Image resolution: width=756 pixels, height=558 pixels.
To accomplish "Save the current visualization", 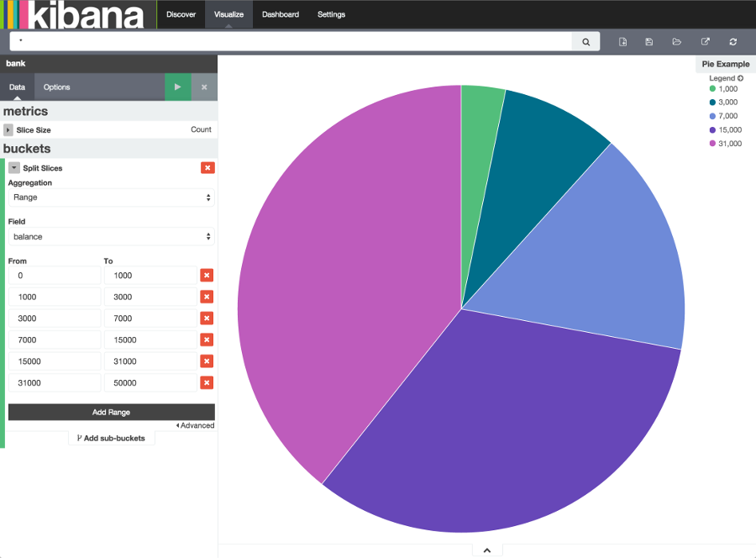I will point(647,40).
